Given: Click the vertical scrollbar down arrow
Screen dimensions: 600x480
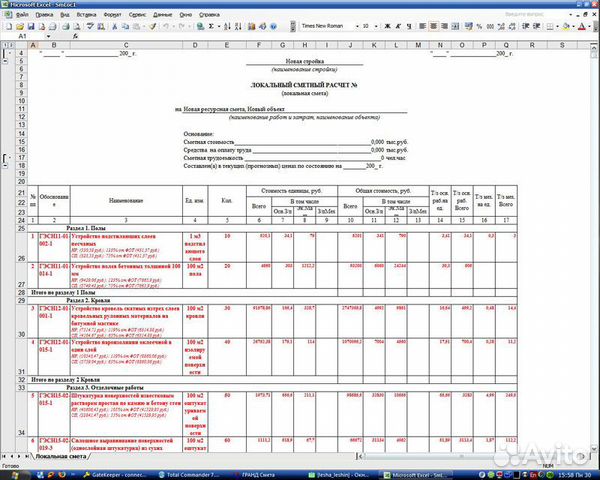Looking at the screenshot, I should [x=594, y=449].
